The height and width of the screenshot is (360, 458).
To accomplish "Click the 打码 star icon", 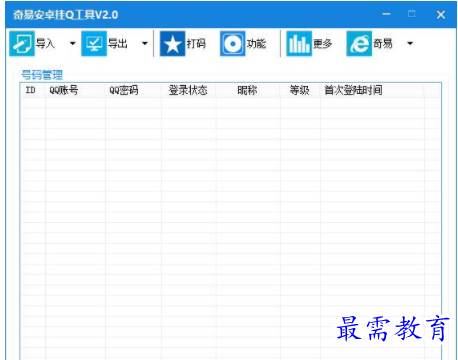I will [172, 44].
